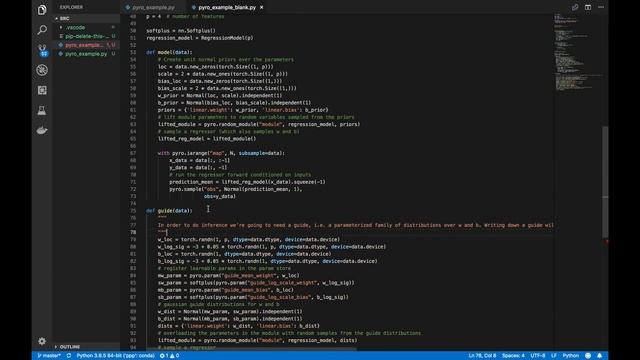
Task: Click the EXPLORER panel title
Action: tap(71, 7)
